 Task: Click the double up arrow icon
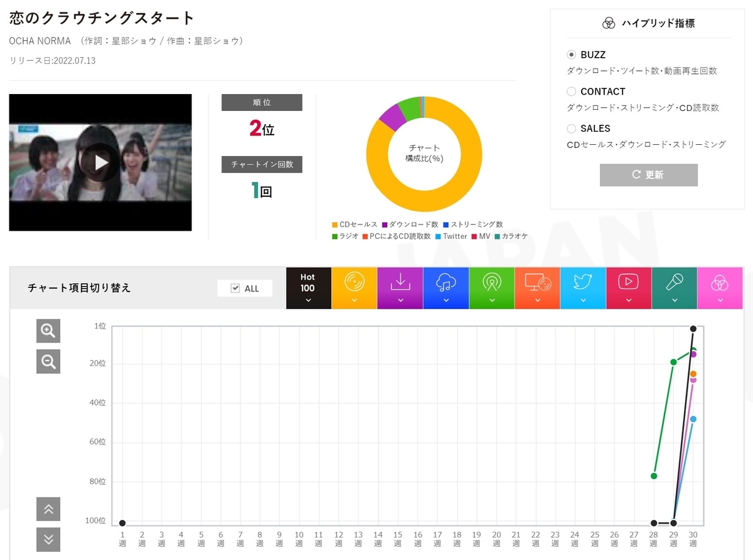tap(48, 509)
